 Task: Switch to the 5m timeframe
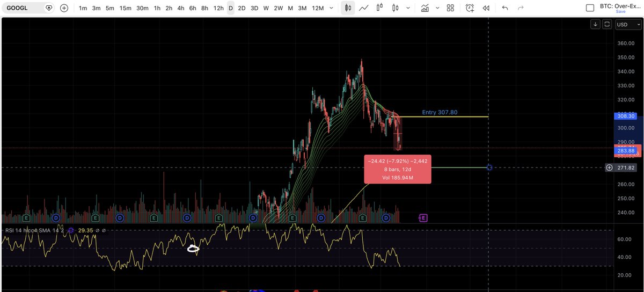click(x=109, y=8)
